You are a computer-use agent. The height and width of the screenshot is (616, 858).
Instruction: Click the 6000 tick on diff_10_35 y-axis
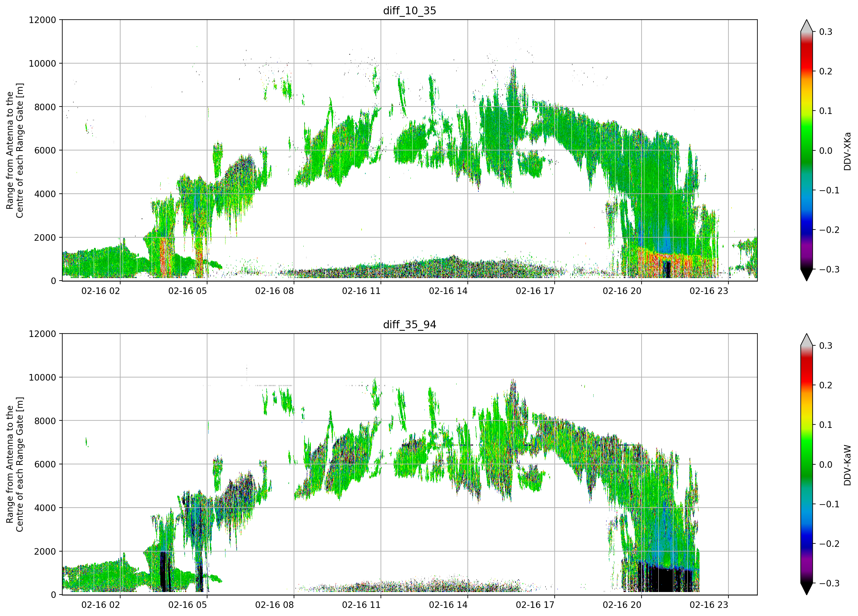[x=45, y=150]
